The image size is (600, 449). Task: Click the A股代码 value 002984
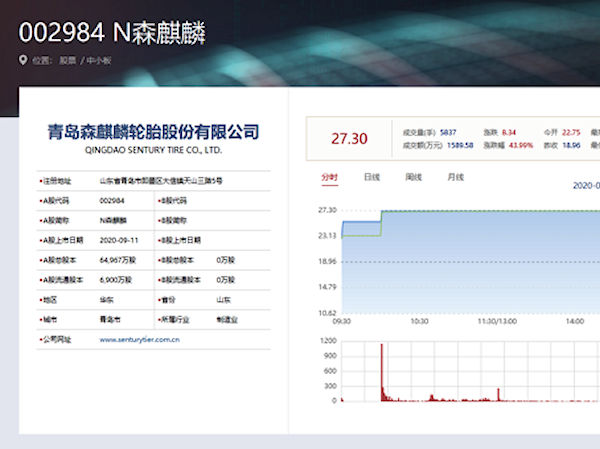(112, 201)
